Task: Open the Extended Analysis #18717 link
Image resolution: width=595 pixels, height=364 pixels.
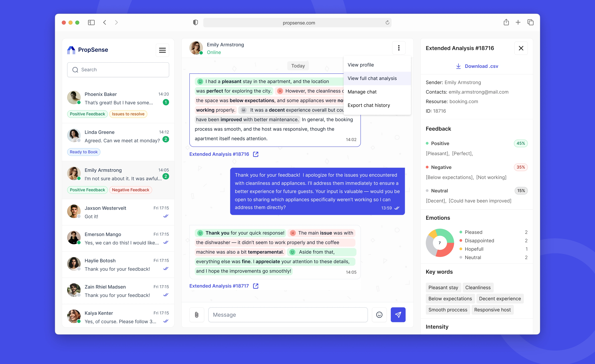Action: (219, 286)
